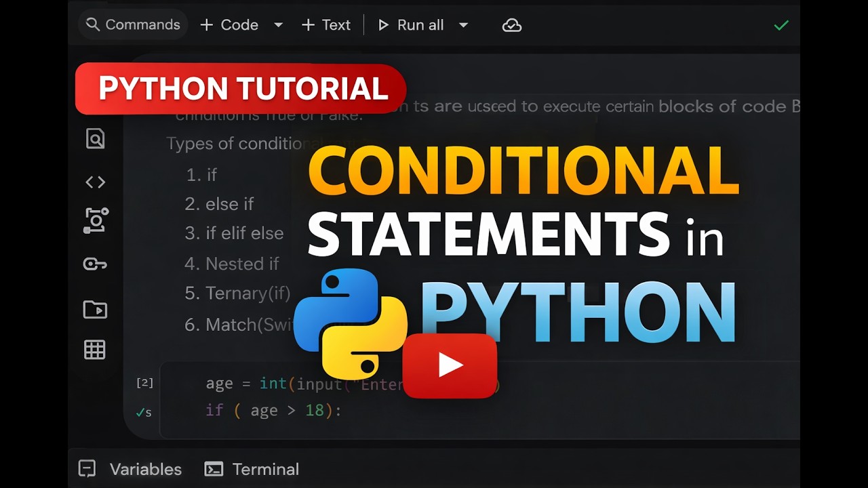Viewport: 868px width, 488px height.
Task: Open the Commands search box
Action: pyautogui.click(x=133, y=25)
